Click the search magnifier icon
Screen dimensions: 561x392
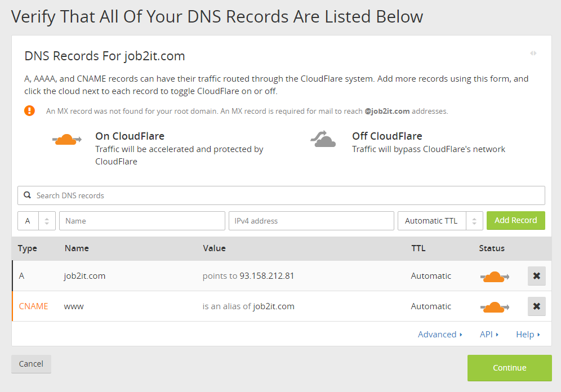pos(27,195)
